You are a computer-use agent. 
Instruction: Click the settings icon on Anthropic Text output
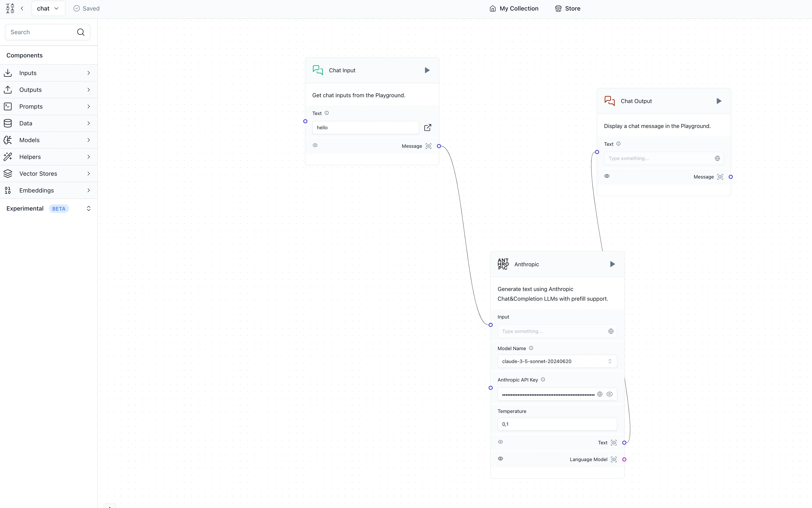pos(613,442)
